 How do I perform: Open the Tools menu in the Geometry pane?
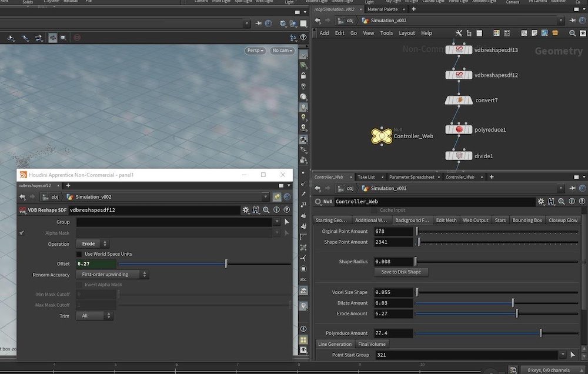[x=386, y=33]
